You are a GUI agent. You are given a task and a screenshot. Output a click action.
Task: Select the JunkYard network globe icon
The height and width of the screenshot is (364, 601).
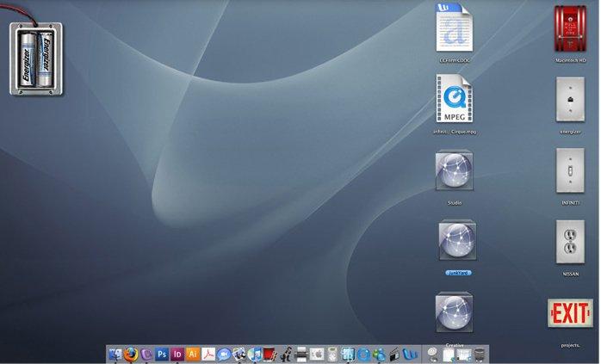pos(458,240)
